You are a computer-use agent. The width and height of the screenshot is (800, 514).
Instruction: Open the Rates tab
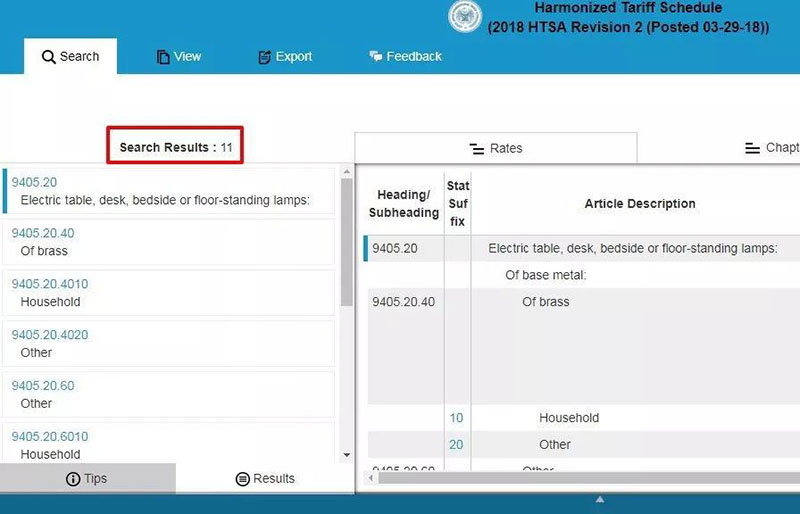(496, 148)
